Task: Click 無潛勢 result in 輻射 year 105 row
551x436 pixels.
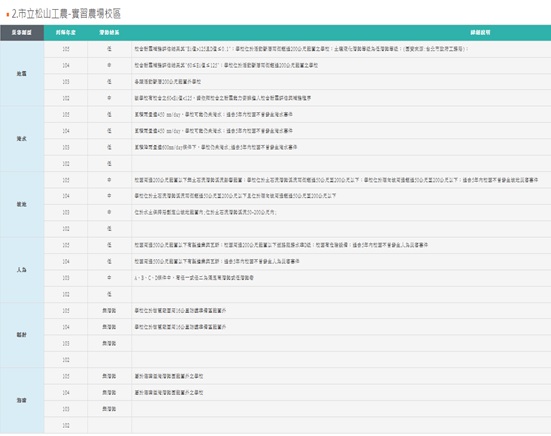Action: (x=109, y=311)
